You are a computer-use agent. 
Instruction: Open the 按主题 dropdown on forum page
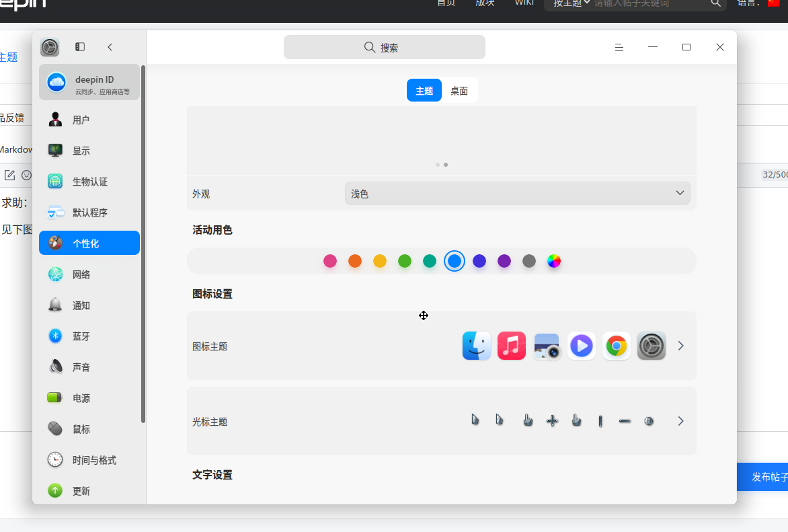click(x=572, y=3)
